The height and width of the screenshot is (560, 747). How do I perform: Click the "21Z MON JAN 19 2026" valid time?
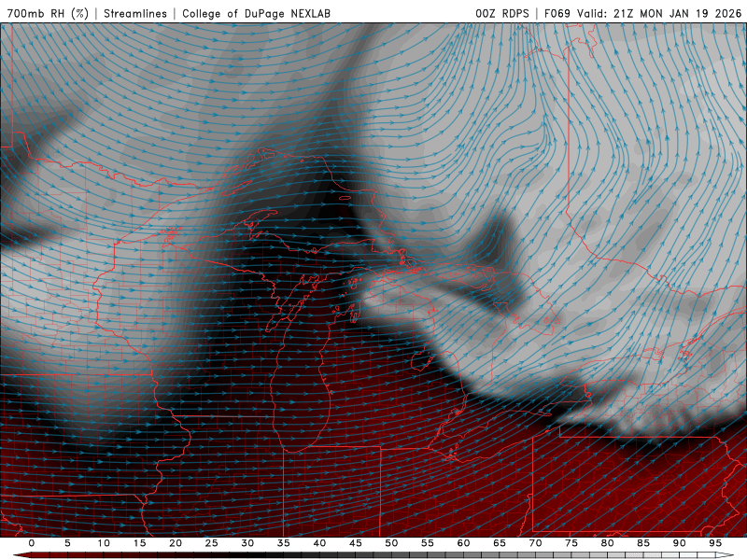tap(677, 13)
